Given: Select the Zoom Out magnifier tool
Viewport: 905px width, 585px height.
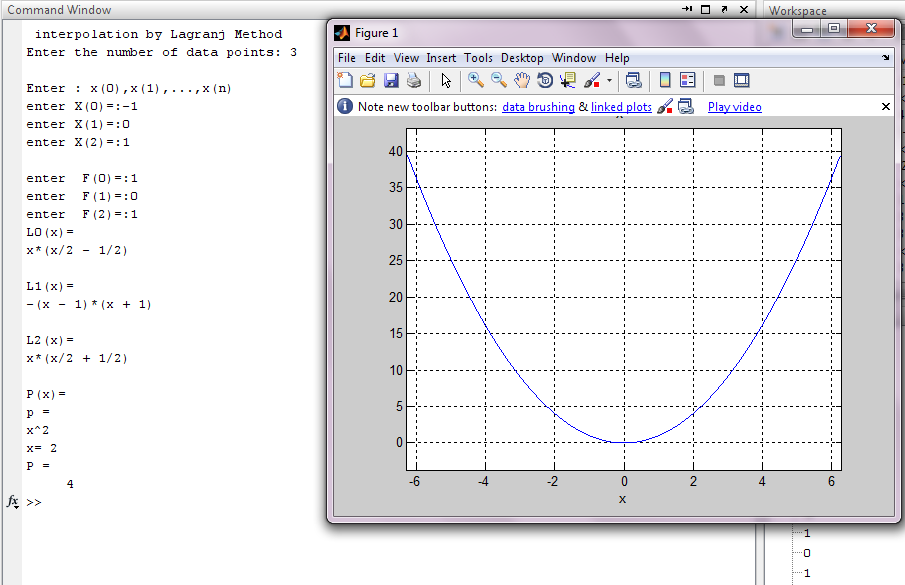Looking at the screenshot, I should 498,81.
